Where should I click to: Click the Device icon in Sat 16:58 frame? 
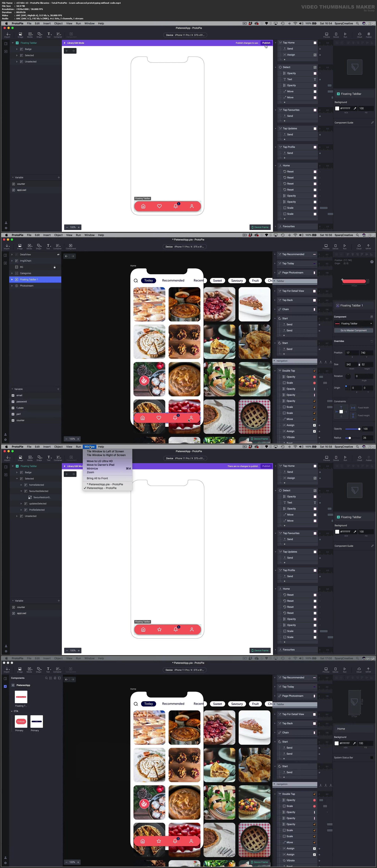pos(336,458)
